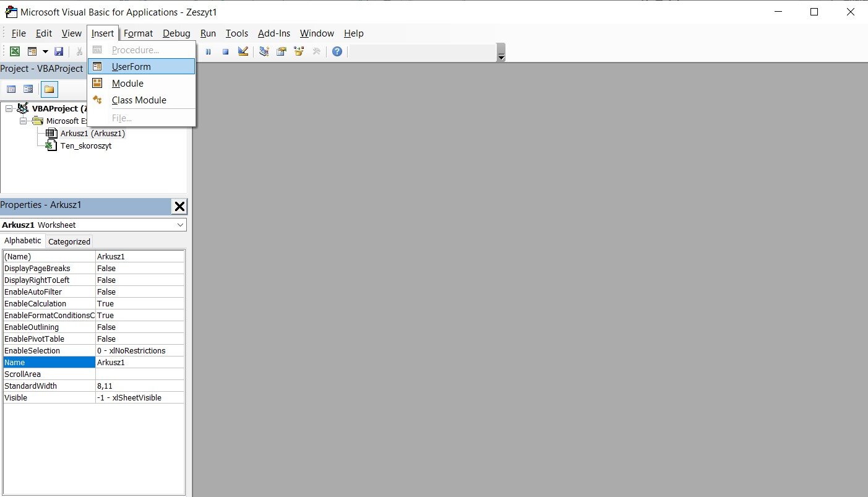Click the Reset (stop) toolbar icon
Screen dimensions: 868x497
click(226, 51)
